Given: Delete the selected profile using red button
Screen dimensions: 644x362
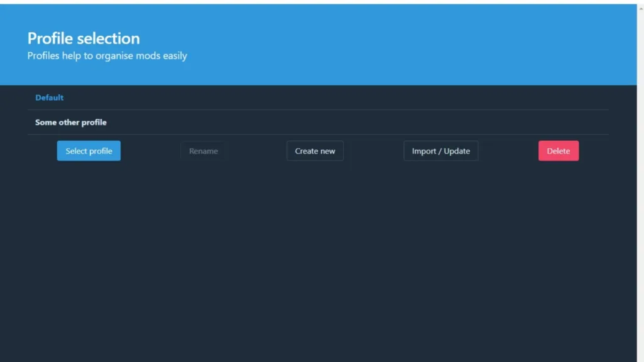Looking at the screenshot, I should pyautogui.click(x=558, y=151).
